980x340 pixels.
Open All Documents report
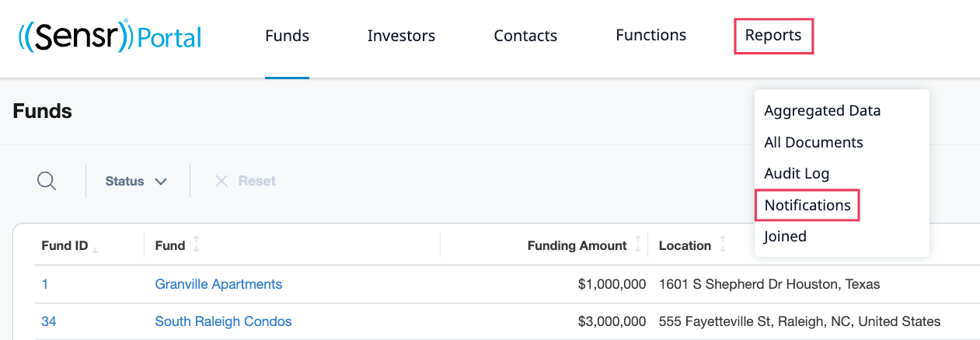click(814, 143)
